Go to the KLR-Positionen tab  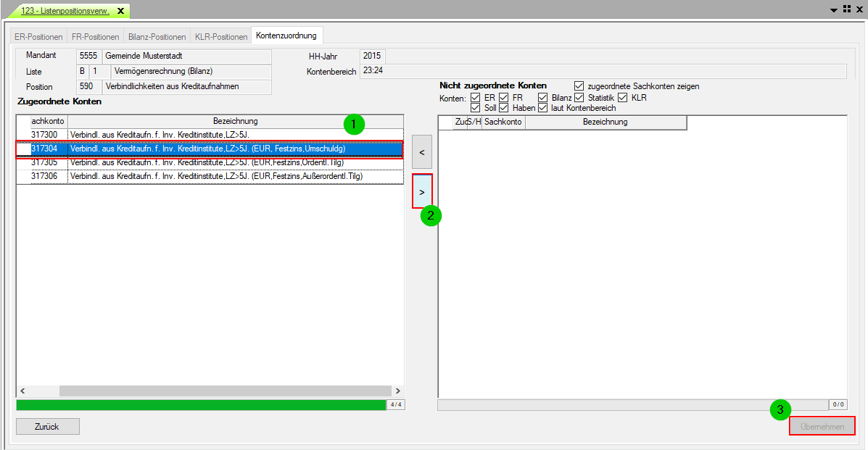pos(221,36)
